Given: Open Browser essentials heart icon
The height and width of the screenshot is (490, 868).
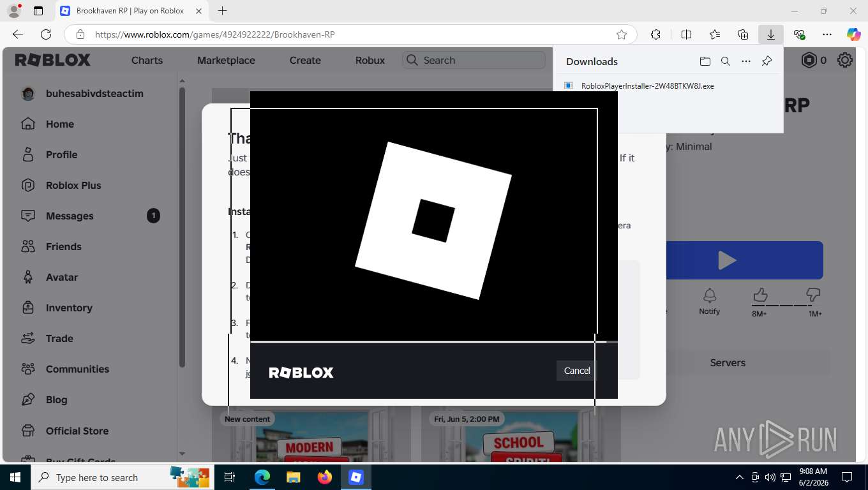Looking at the screenshot, I should [x=799, y=34].
